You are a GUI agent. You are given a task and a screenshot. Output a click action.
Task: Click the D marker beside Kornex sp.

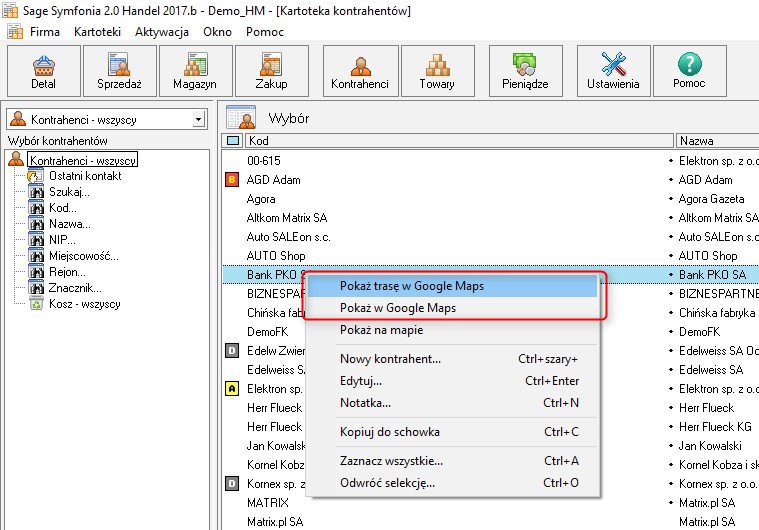click(232, 484)
